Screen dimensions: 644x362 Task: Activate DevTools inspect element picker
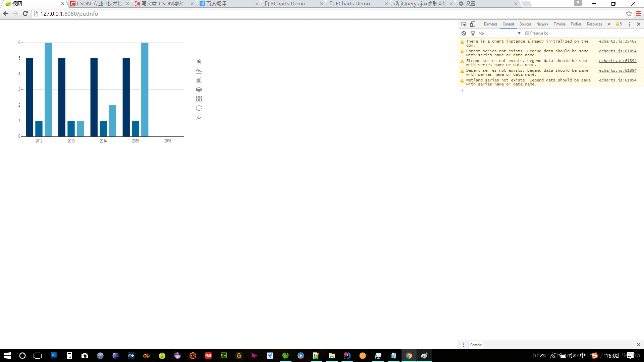[464, 24]
